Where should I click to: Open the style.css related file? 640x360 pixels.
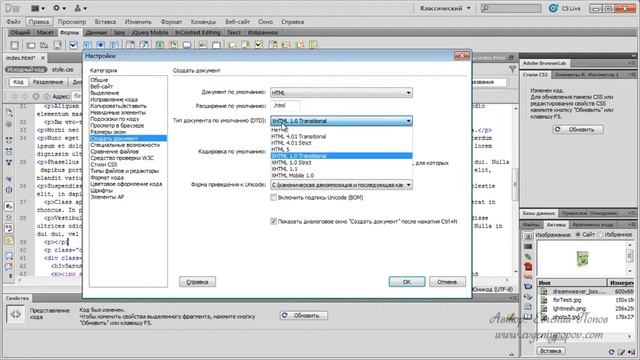(62, 70)
